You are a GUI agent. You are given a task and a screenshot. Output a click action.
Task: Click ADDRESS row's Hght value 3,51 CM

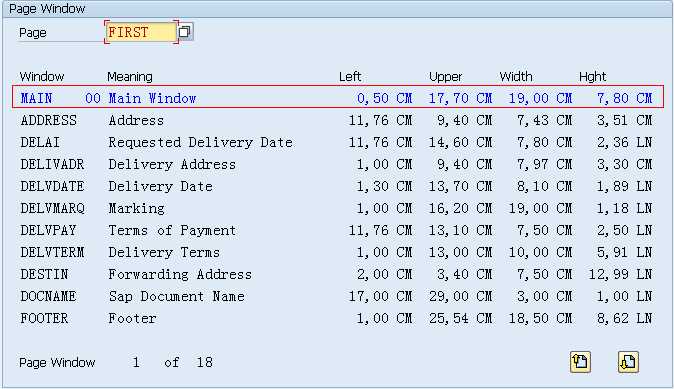tap(625, 120)
